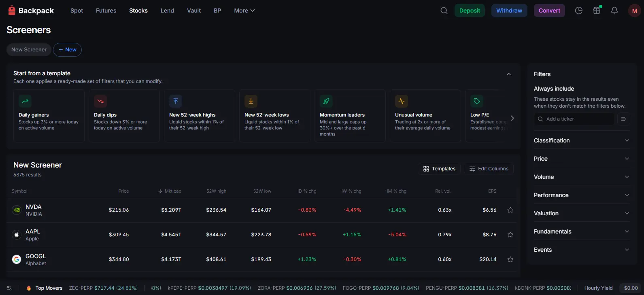644x295 pixels.
Task: Sort by the Mkt cap column
Action: click(170, 191)
